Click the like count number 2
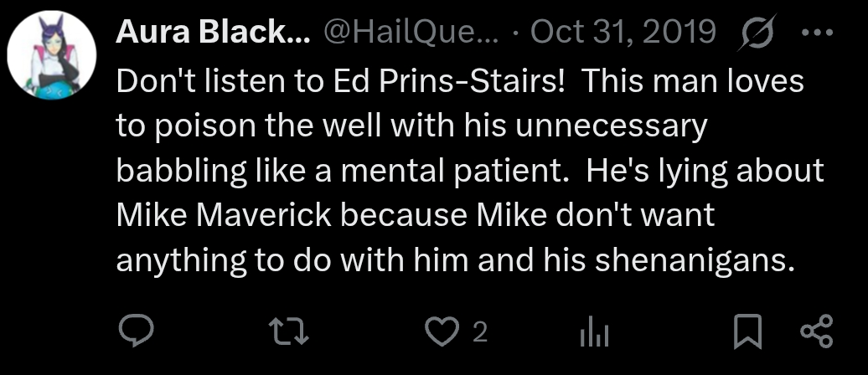This screenshot has width=868, height=375. tap(480, 333)
